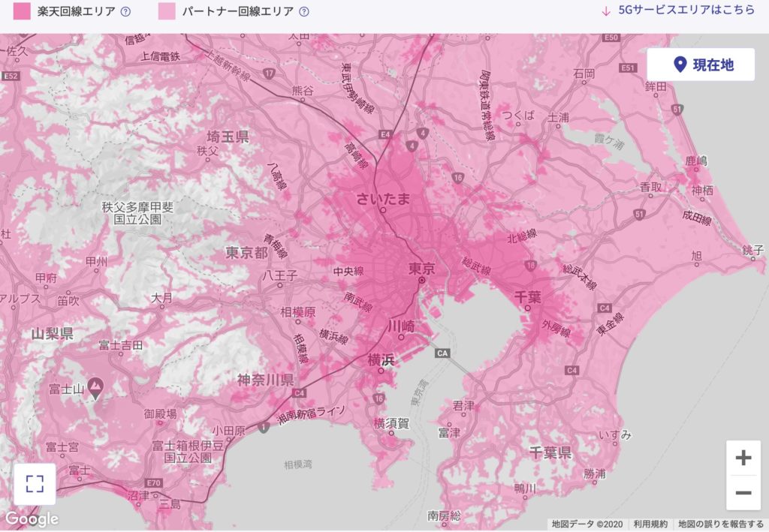This screenshot has width=769, height=532.
Task: Click the 相模湾 bay label
Action: pyautogui.click(x=297, y=464)
